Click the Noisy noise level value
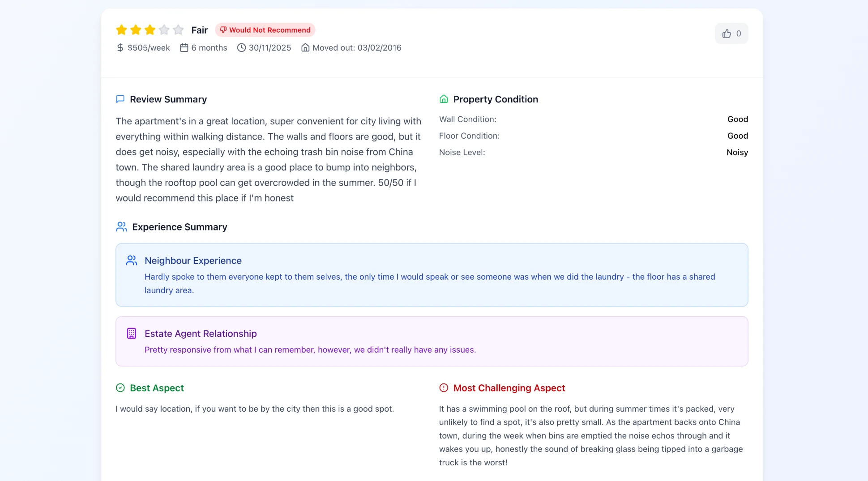The height and width of the screenshot is (481, 868). pyautogui.click(x=737, y=152)
